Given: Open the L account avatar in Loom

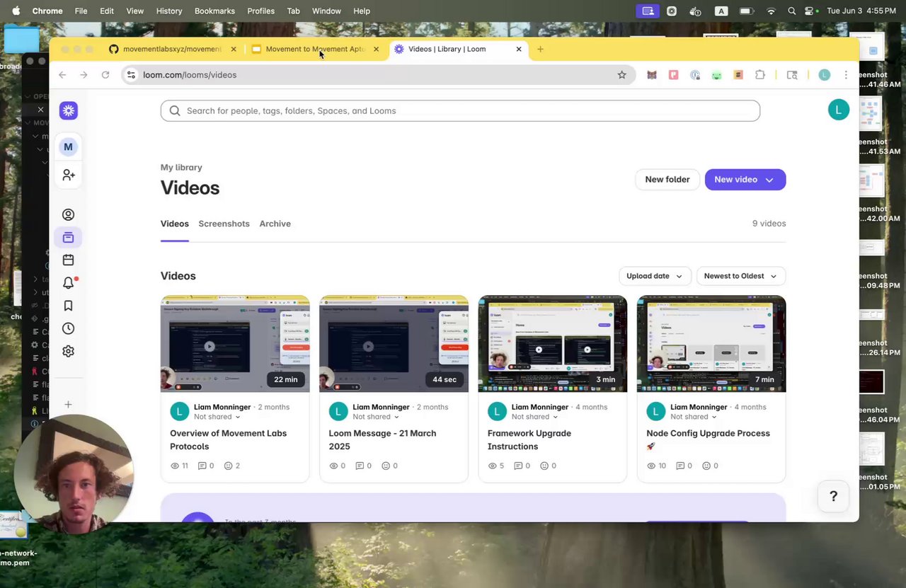Looking at the screenshot, I should 838,110.
